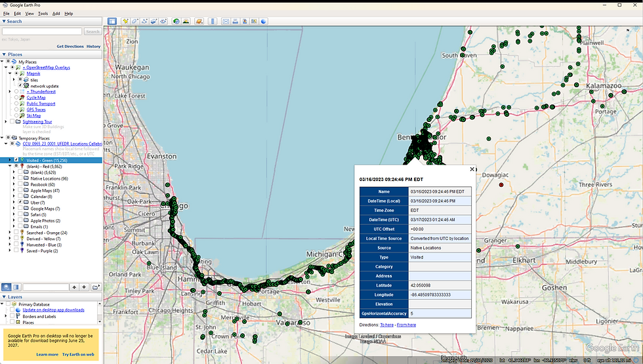
Task: Open the planet switcher Saturn icon
Action: click(199, 21)
